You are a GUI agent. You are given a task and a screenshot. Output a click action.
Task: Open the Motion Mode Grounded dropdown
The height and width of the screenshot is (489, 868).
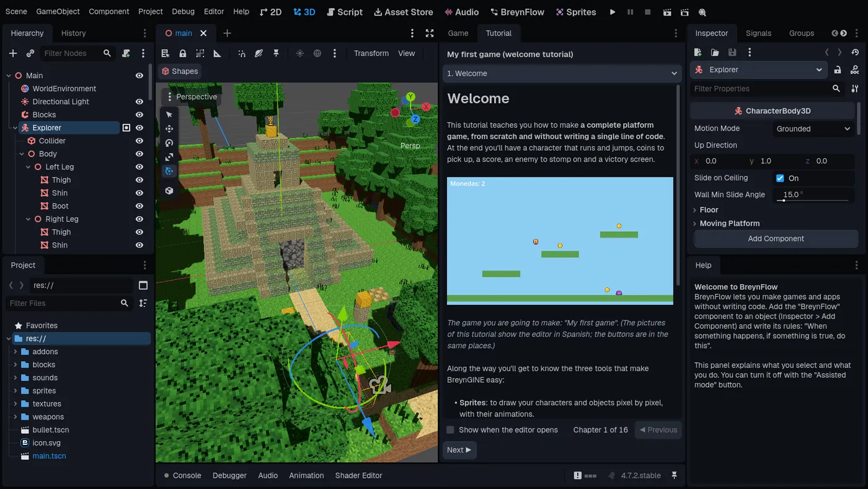[814, 128]
